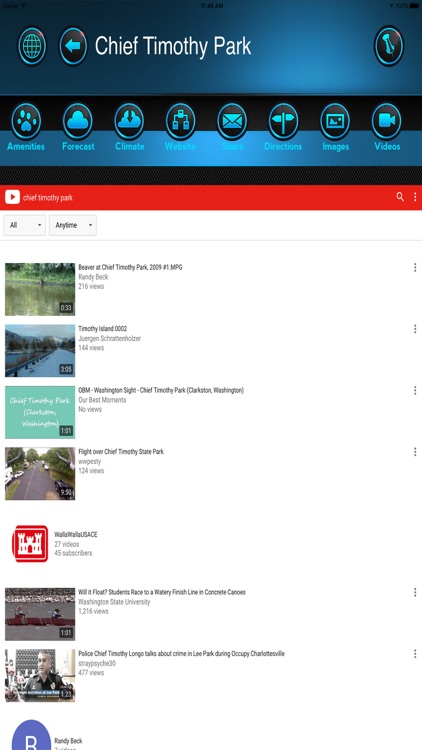Tap the Forecast cloud icon
422x750 pixels.
pos(78,121)
